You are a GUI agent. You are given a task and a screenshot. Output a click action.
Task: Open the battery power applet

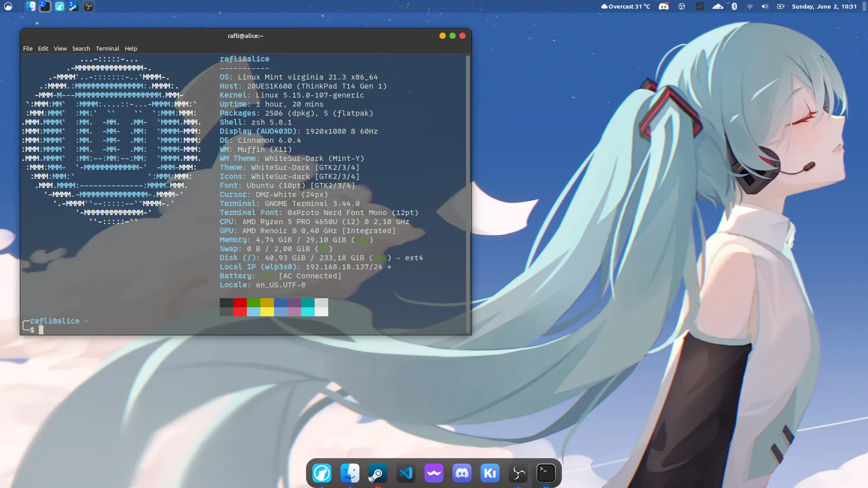coord(780,6)
